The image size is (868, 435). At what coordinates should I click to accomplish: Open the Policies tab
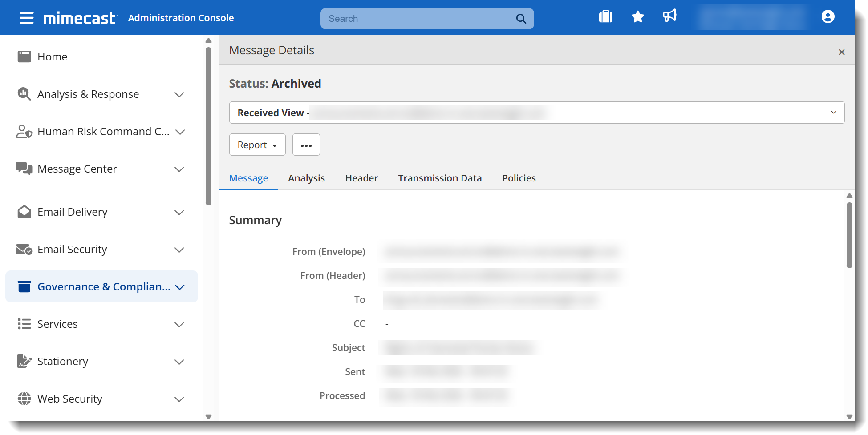pos(519,178)
